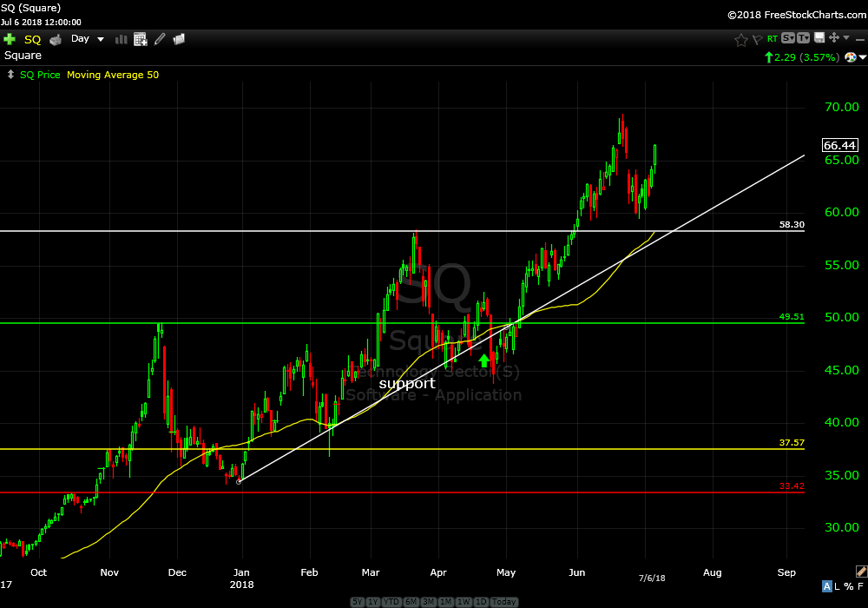This screenshot has width=868, height=608.
Task: Toggle arithmetic scale with the A button
Action: point(827,587)
